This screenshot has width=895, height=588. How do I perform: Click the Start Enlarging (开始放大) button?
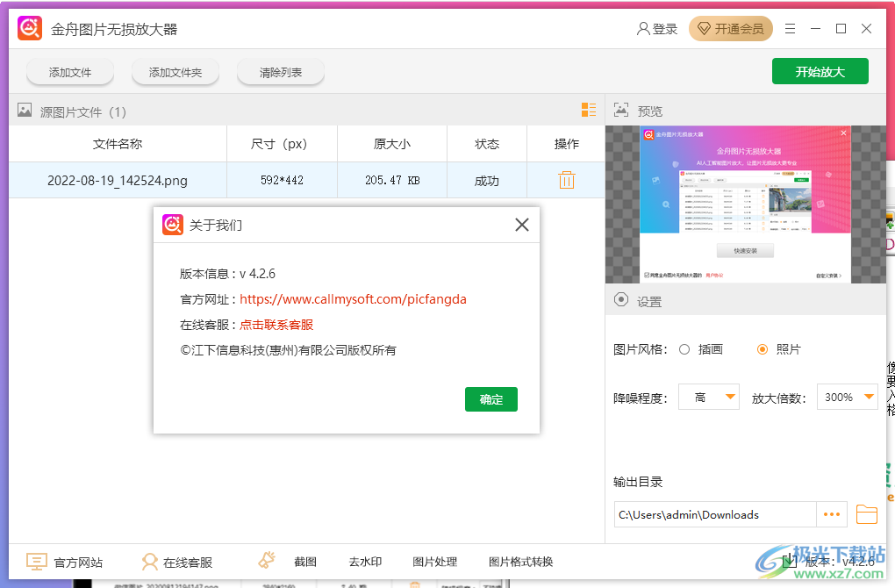[x=820, y=71]
